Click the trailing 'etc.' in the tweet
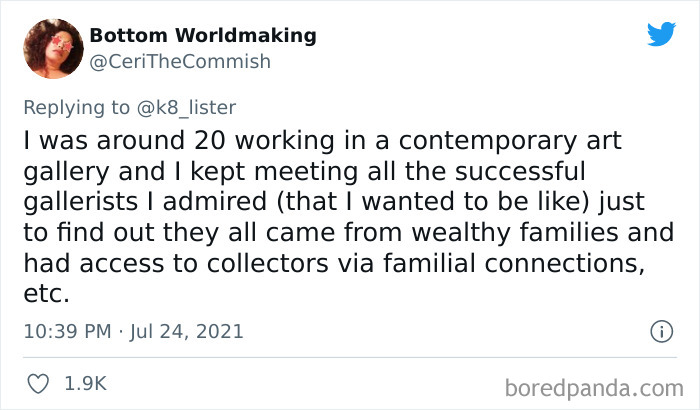This screenshot has height=410, width=700. coord(46,294)
